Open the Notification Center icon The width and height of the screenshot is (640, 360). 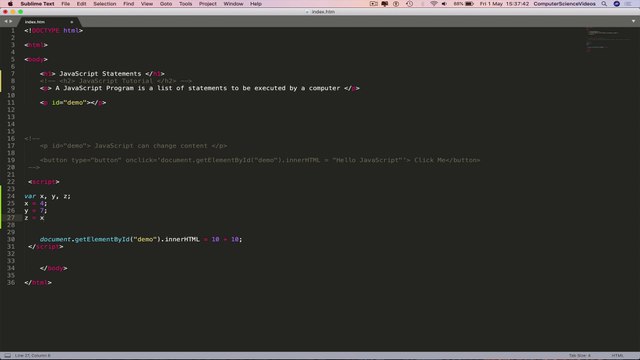(x=629, y=4)
